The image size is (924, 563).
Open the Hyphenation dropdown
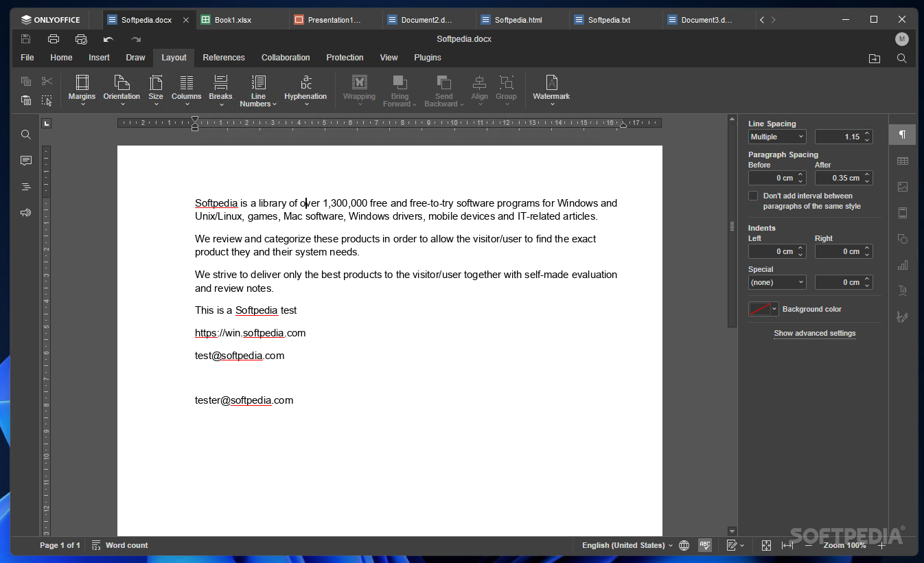(x=305, y=90)
